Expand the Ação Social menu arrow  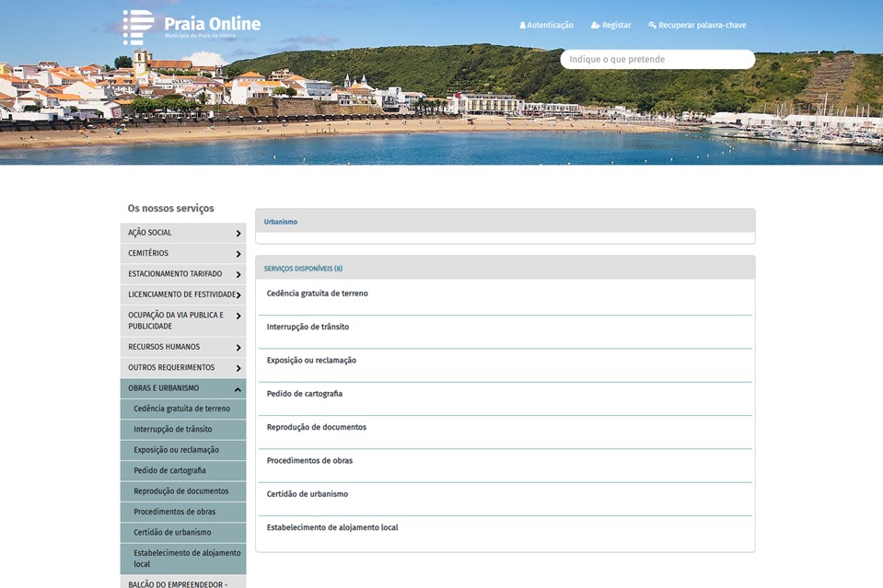click(238, 234)
